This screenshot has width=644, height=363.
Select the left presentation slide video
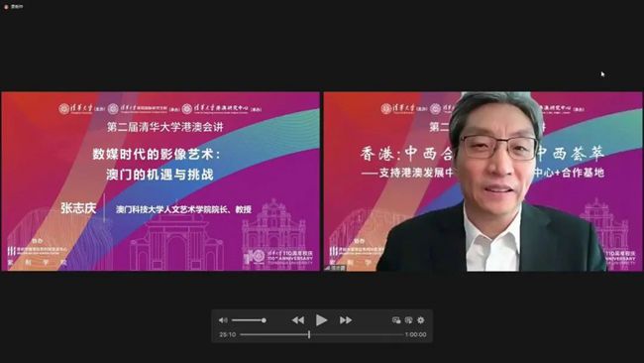(x=161, y=181)
